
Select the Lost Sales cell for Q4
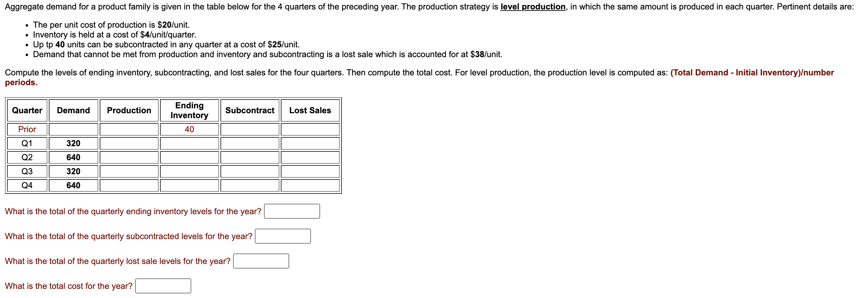click(310, 185)
